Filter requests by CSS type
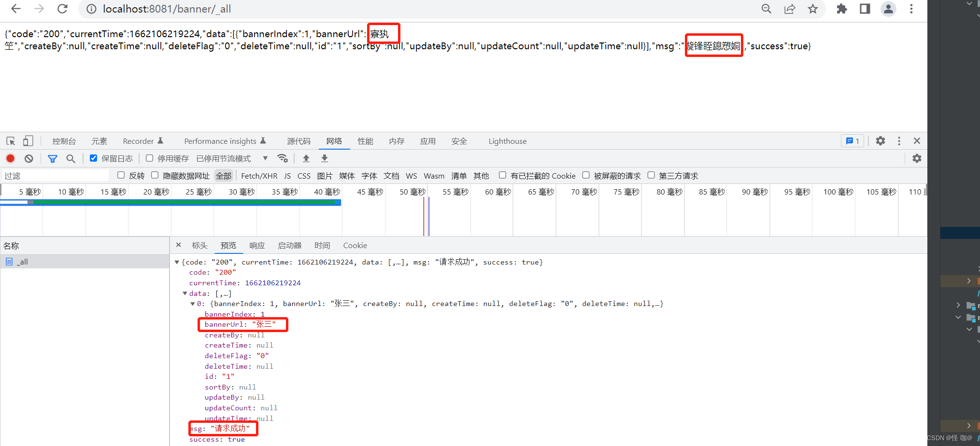Viewport: 980px width, 446px height. coord(304,176)
